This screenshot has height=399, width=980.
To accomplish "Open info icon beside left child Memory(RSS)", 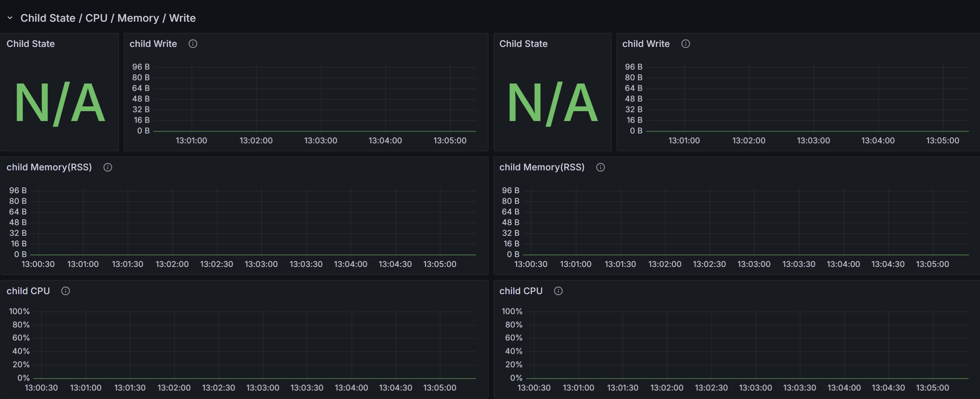I will [x=107, y=167].
